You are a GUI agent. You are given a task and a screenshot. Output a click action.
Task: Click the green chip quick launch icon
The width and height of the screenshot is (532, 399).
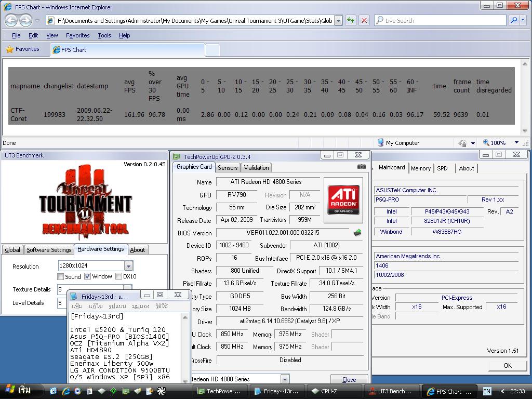[113, 391]
